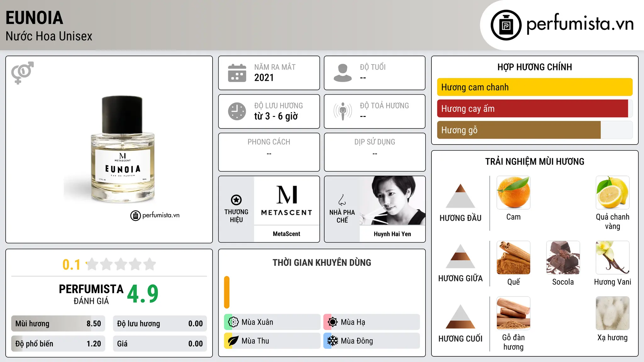
Task: Click the Trải Nghiệm Mùi Hương heading
Action: pos(535,162)
